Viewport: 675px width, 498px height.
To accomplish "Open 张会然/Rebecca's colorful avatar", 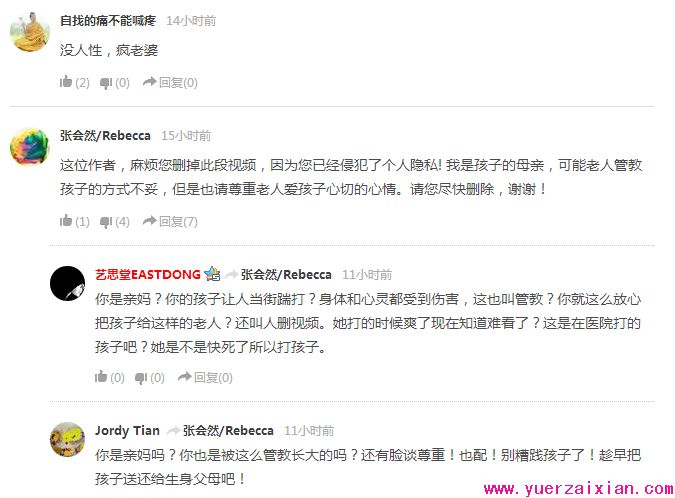I will click(x=30, y=146).
